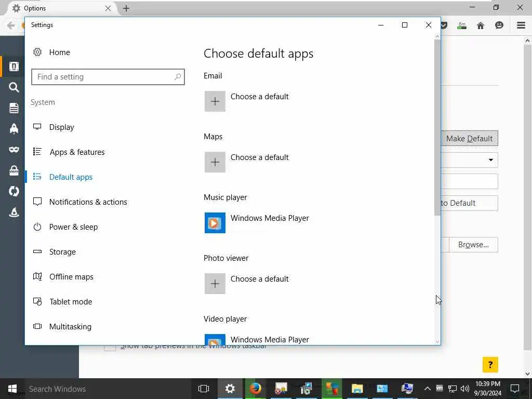Viewport: 532px width, 399px height.
Task: Open Task View on taskbar
Action: (x=204, y=389)
